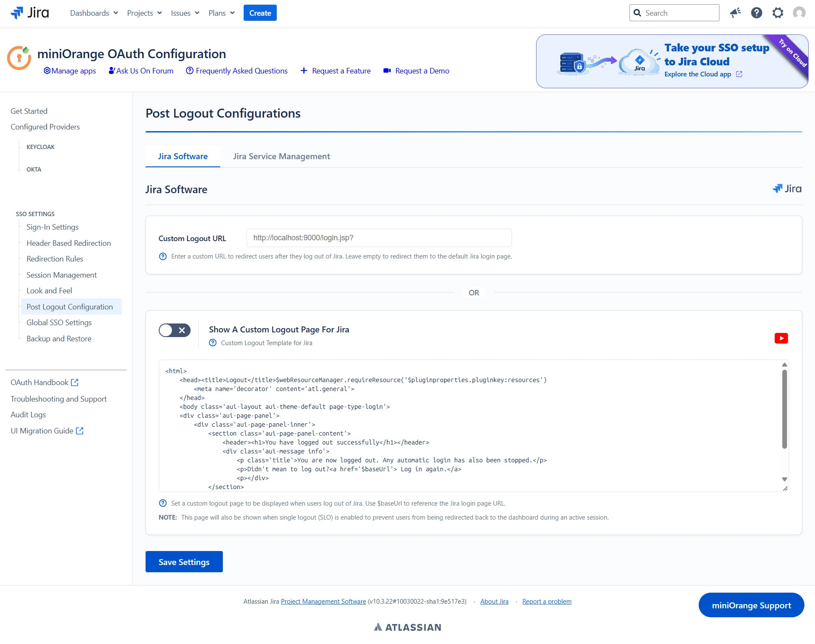Image resolution: width=815 pixels, height=644 pixels.
Task: Click the Jira logo in header
Action: (30, 13)
